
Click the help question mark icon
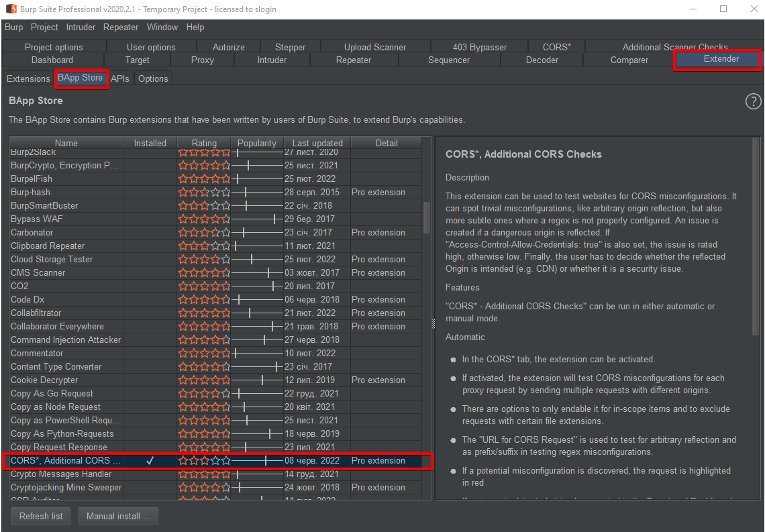coord(753,101)
